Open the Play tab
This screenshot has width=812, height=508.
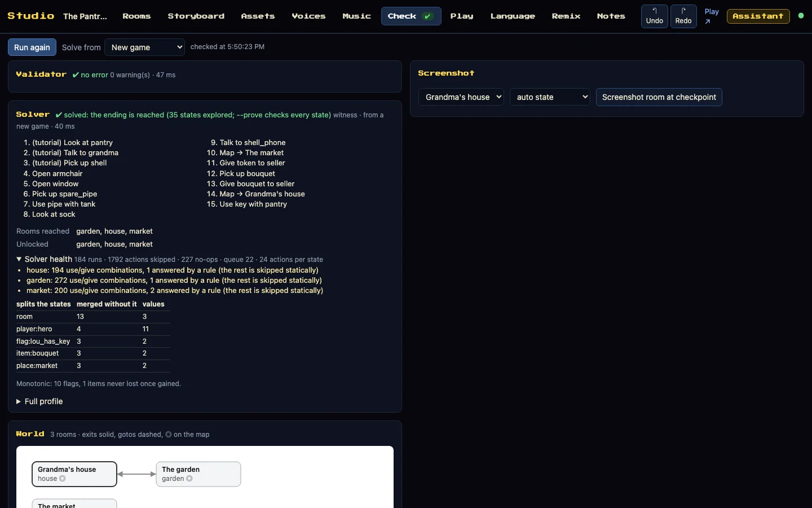tap(462, 16)
